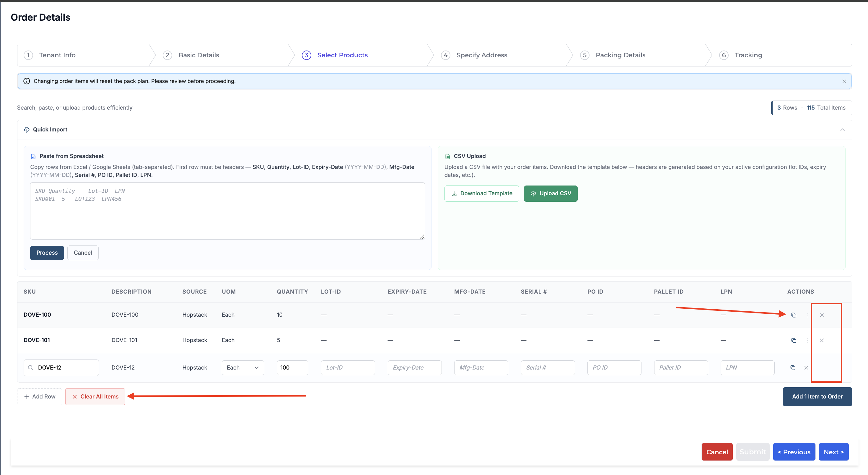868x475 pixels.
Task: Click the DOVE-100 SKU cell
Action: pos(37,315)
